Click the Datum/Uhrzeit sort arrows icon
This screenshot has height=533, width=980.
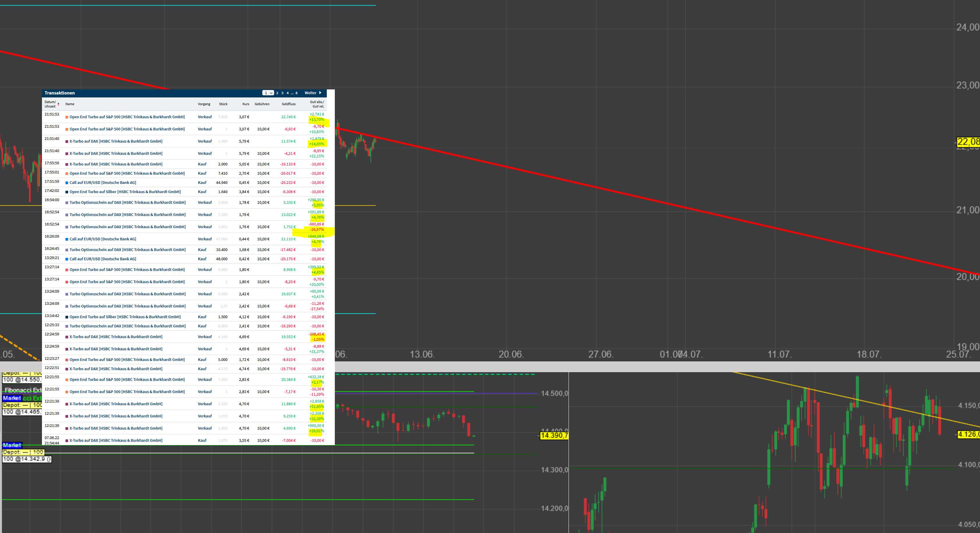[58, 104]
